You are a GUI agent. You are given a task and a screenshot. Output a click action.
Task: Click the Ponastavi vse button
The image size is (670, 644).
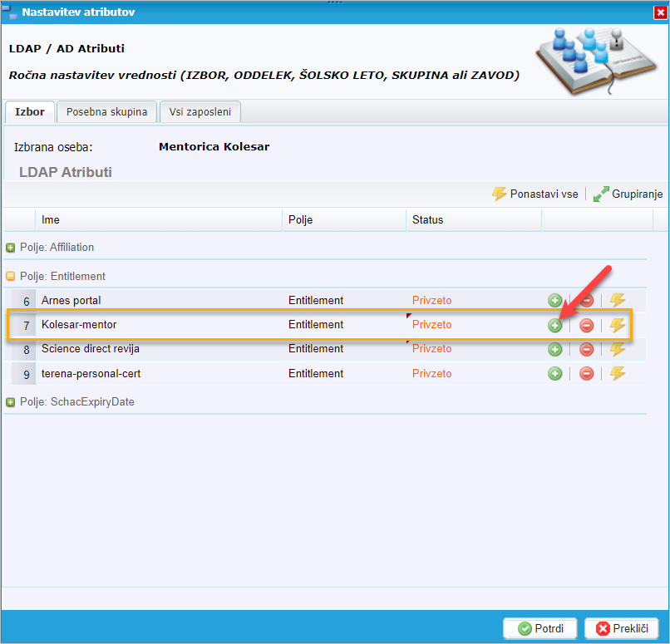535,194
